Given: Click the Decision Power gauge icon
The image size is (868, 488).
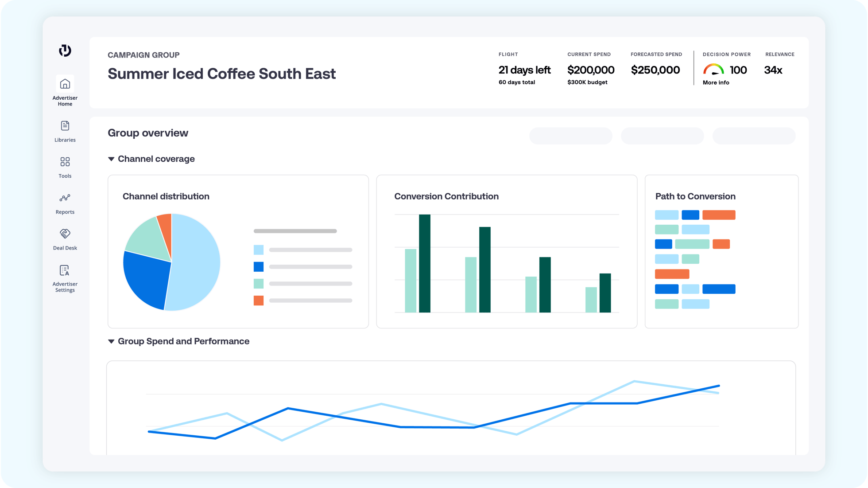Looking at the screenshot, I should pyautogui.click(x=713, y=69).
